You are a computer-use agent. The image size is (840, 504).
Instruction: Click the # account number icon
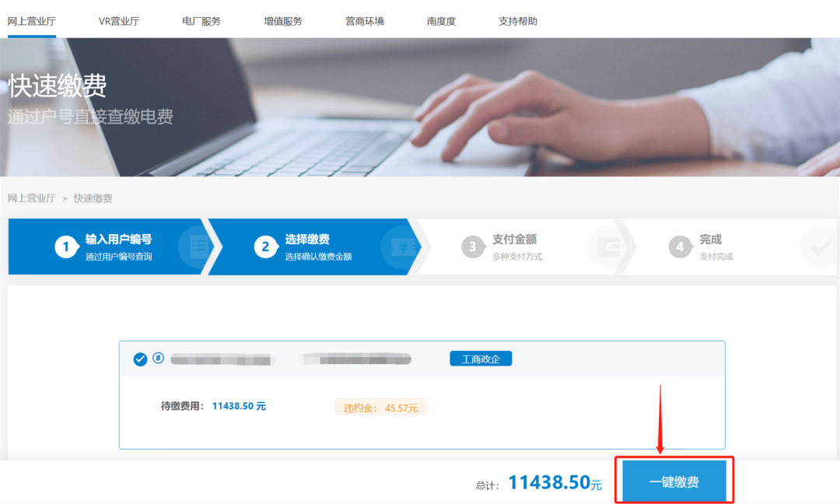point(158,359)
